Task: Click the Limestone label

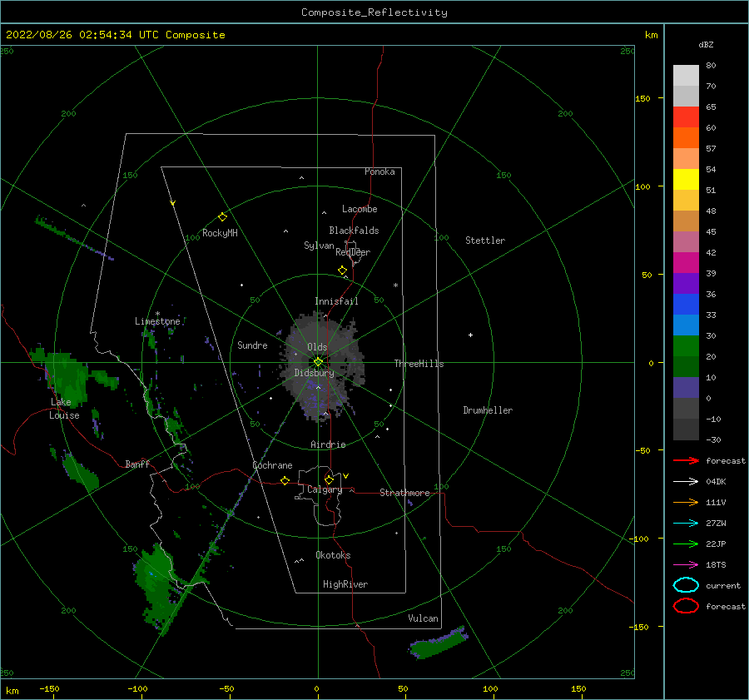Action: pyautogui.click(x=157, y=321)
